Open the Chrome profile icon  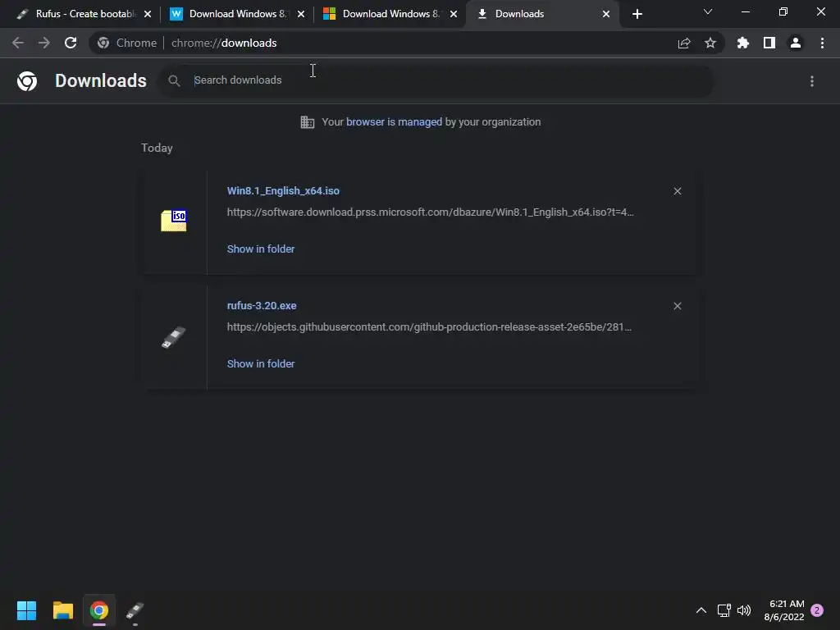click(x=796, y=43)
